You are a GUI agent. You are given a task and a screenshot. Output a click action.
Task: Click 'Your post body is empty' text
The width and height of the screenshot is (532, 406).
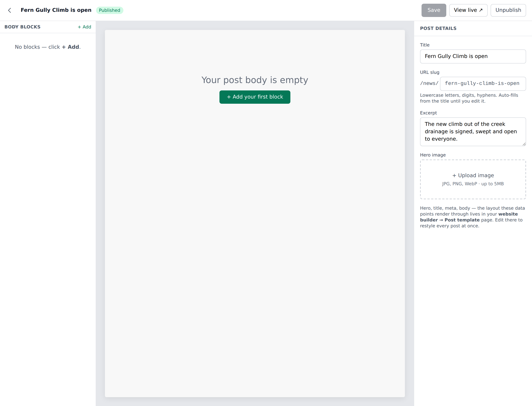(255, 80)
